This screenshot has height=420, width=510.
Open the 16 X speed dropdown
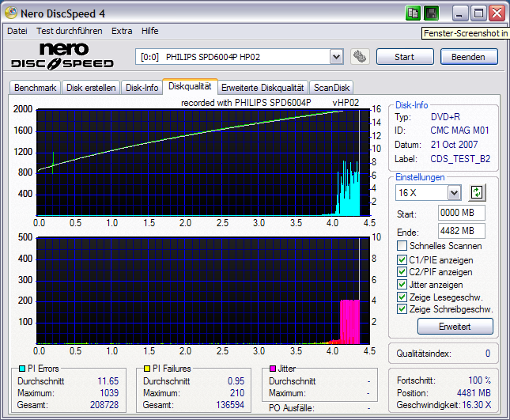(454, 193)
